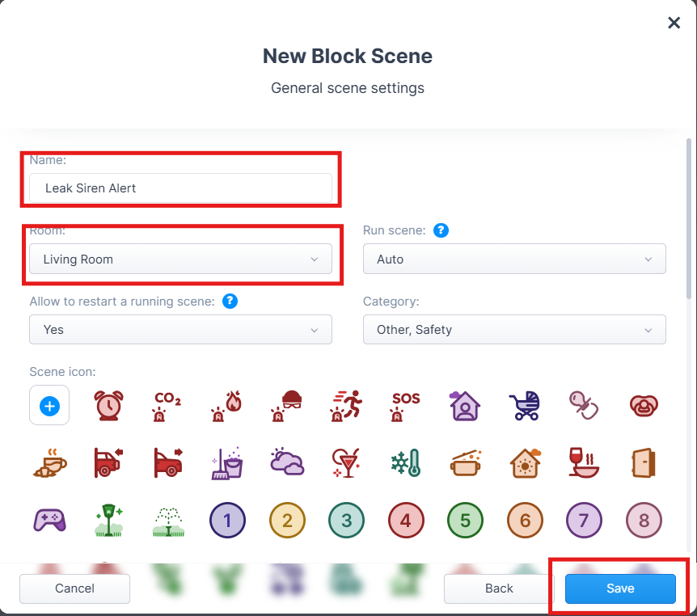Choose the cocktail glass scene icon
The image size is (697, 616).
[346, 462]
